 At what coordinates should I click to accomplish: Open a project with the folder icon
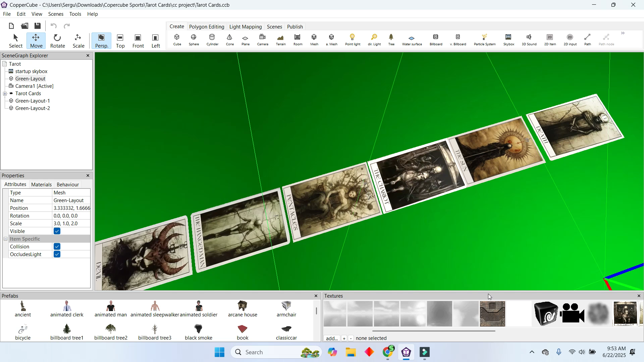[24, 26]
